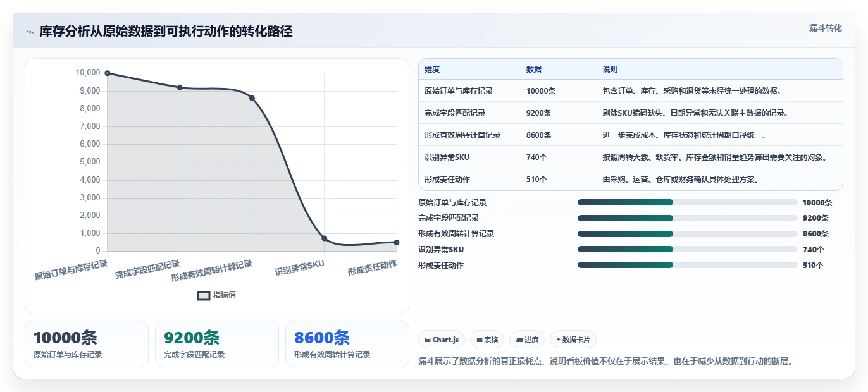Click table cell 完成字段匹配记录

click(x=455, y=113)
